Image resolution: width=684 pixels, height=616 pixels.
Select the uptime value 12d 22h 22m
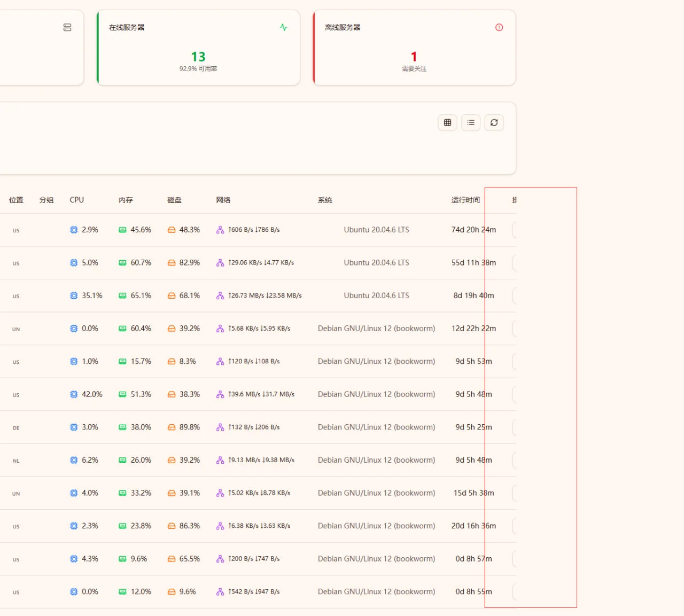(x=473, y=329)
